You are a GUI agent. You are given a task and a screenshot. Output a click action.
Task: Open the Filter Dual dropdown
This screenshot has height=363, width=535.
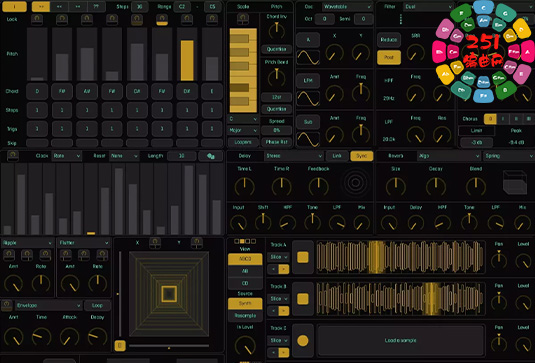tap(428, 6)
